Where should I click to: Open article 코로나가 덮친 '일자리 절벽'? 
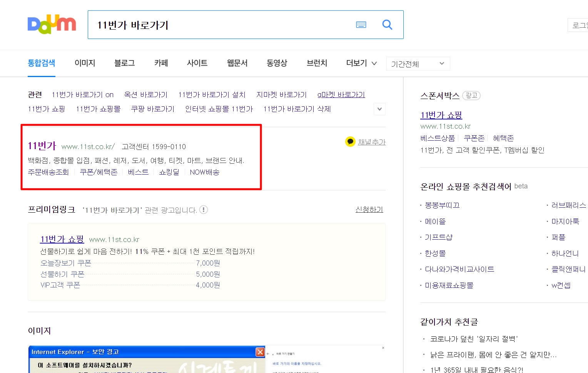pos(474,339)
